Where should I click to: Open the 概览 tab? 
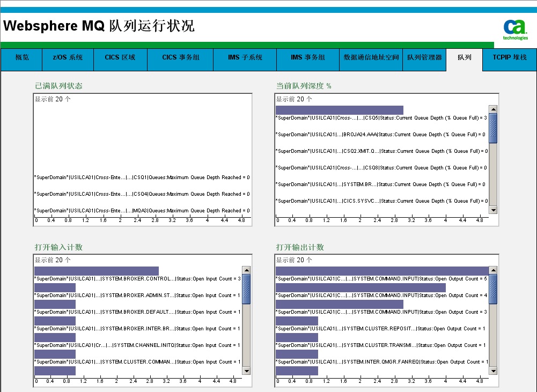pos(21,57)
